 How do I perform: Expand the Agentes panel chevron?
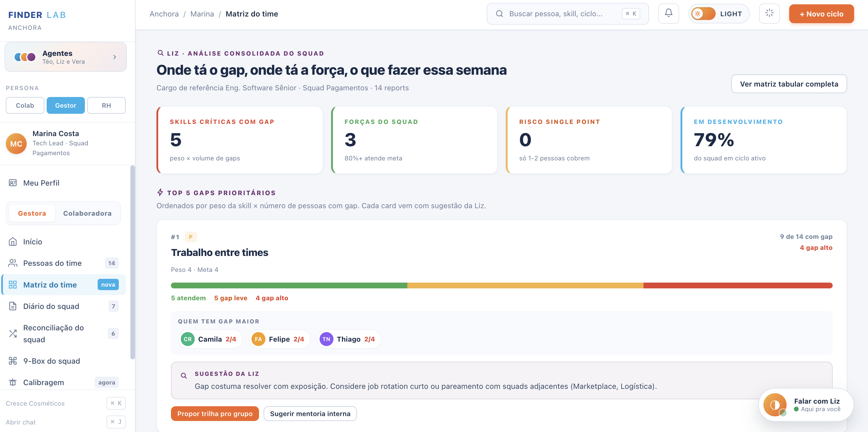coord(115,57)
